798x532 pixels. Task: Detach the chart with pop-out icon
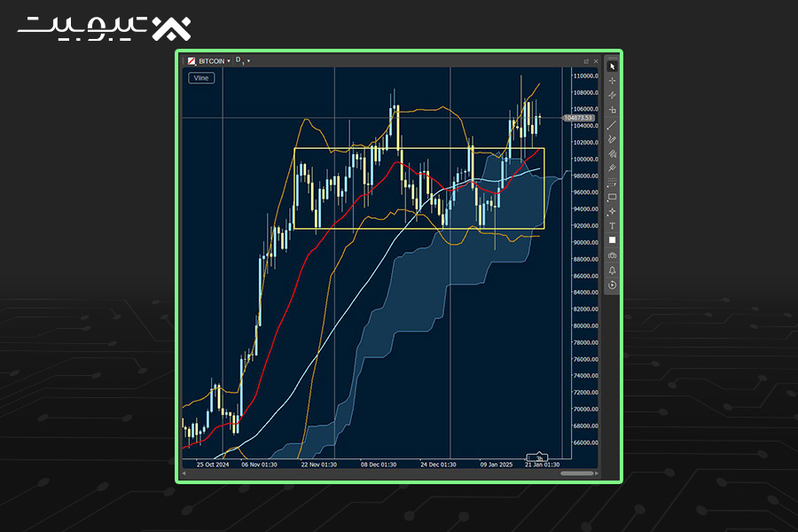[586, 61]
